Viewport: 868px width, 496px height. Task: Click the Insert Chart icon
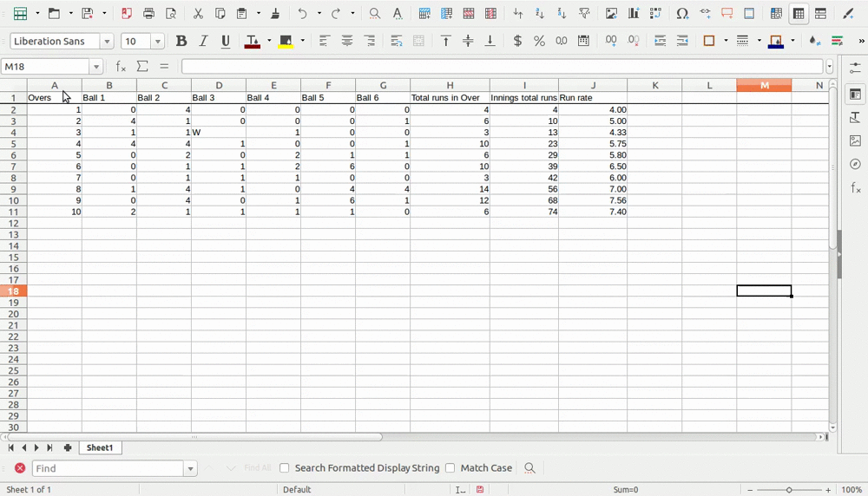(634, 14)
